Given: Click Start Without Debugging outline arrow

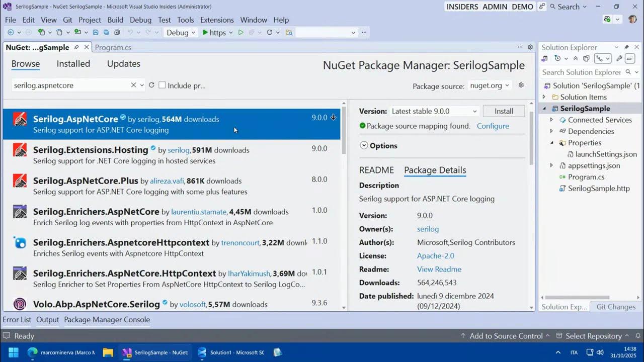Looking at the screenshot, I should pyautogui.click(x=240, y=32).
